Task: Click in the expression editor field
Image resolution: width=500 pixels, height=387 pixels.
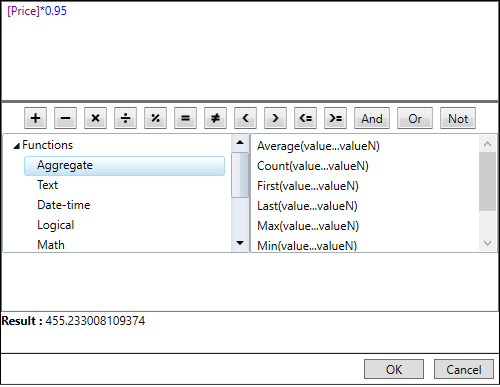Action: click(250, 51)
